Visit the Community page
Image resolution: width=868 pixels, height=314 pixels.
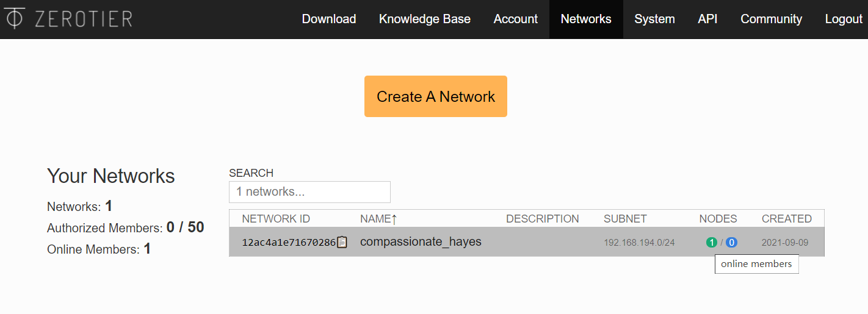[x=771, y=19]
